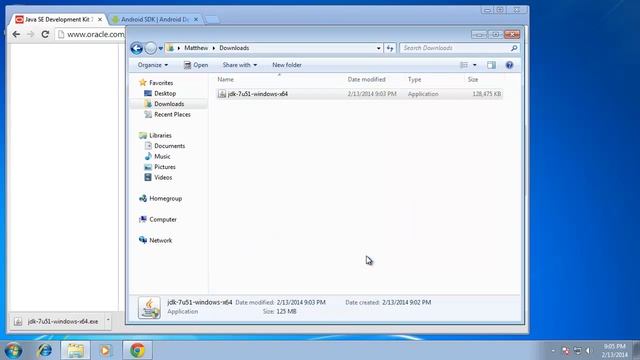Screen dimensions: 640x360
Task: Open a new Chrome tab
Action: 211,20
